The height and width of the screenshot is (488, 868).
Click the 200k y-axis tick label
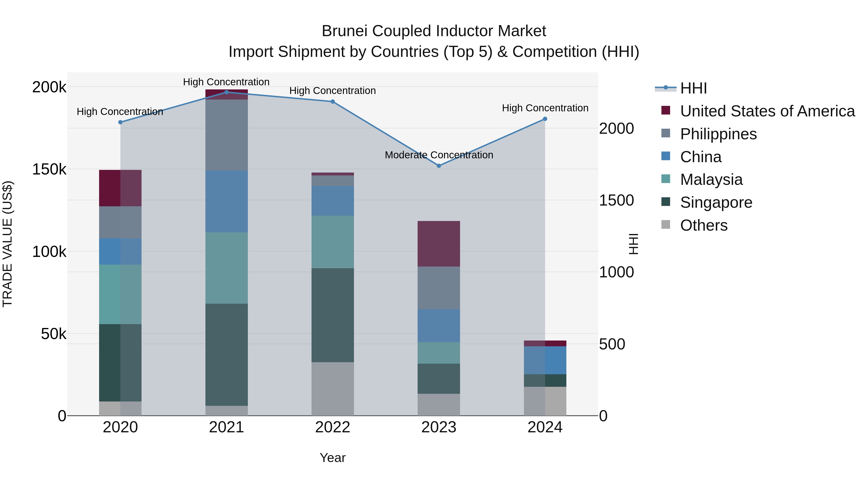tap(49, 87)
